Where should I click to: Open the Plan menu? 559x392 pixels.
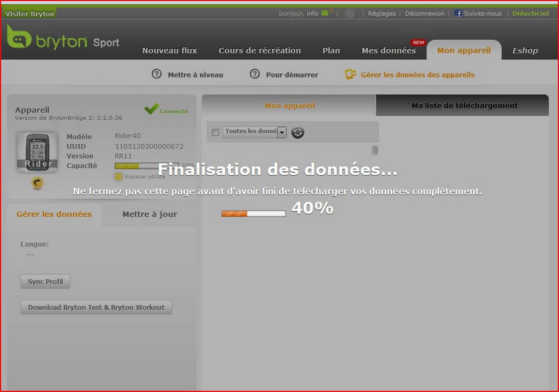tap(331, 50)
